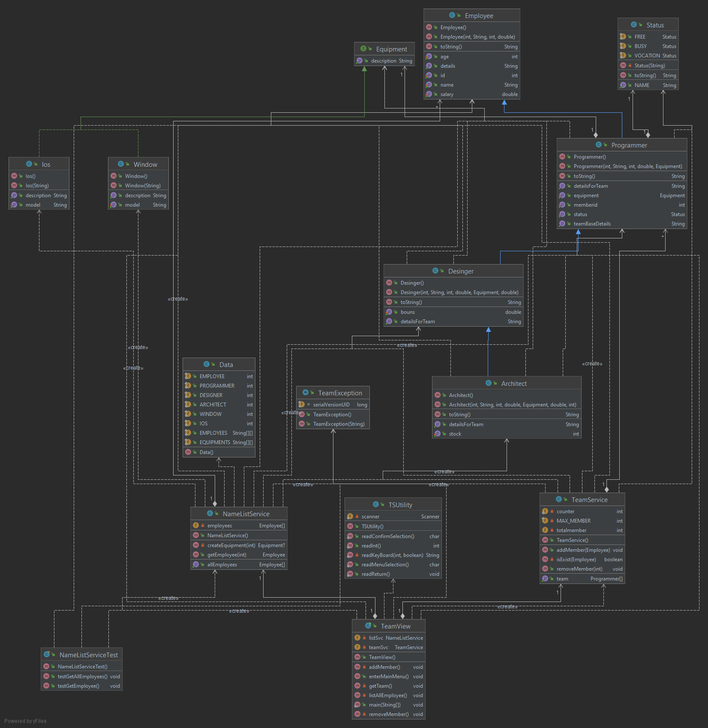Viewport: 708px width, 728px height.
Task: Click the method icon of toString in Desinger
Action: 390,302
